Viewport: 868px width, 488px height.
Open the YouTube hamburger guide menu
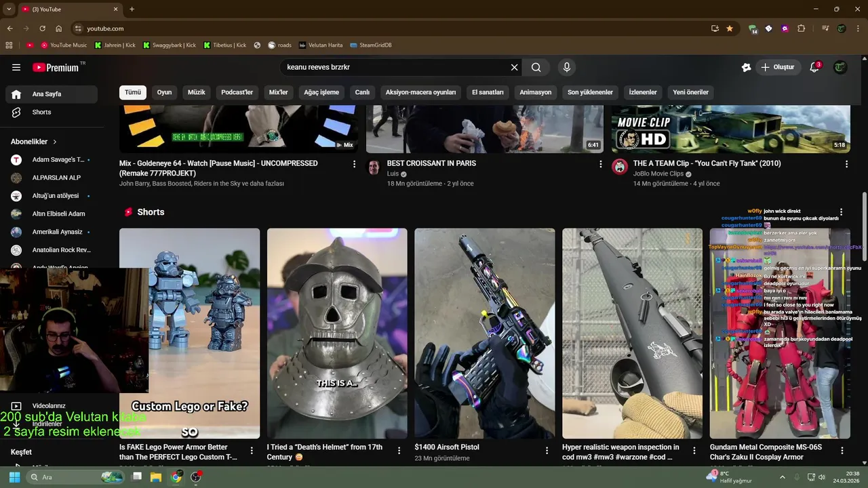[x=16, y=67]
